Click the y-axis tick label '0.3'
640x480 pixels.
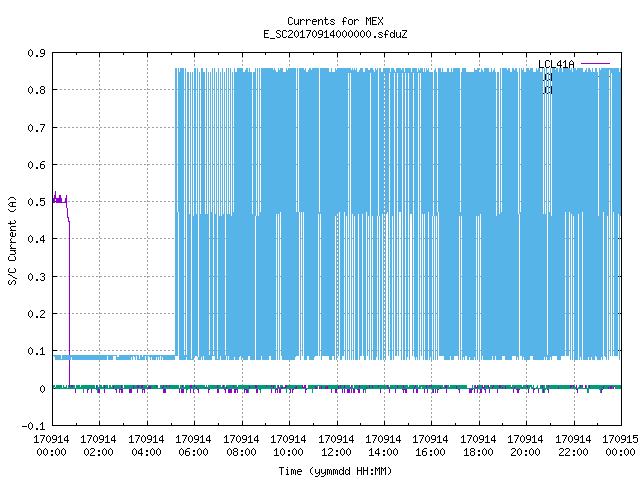pyautogui.click(x=36, y=277)
